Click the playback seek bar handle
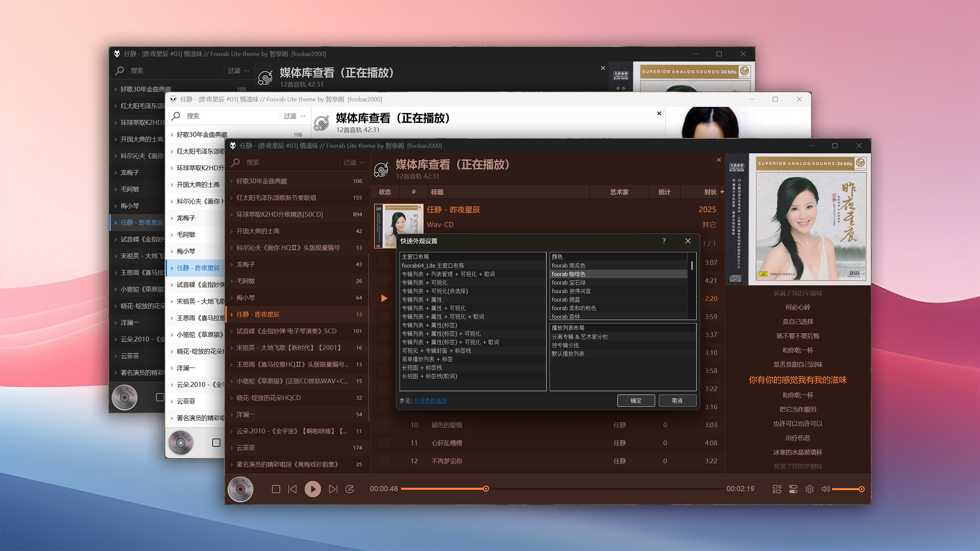The image size is (980, 551). tap(486, 489)
